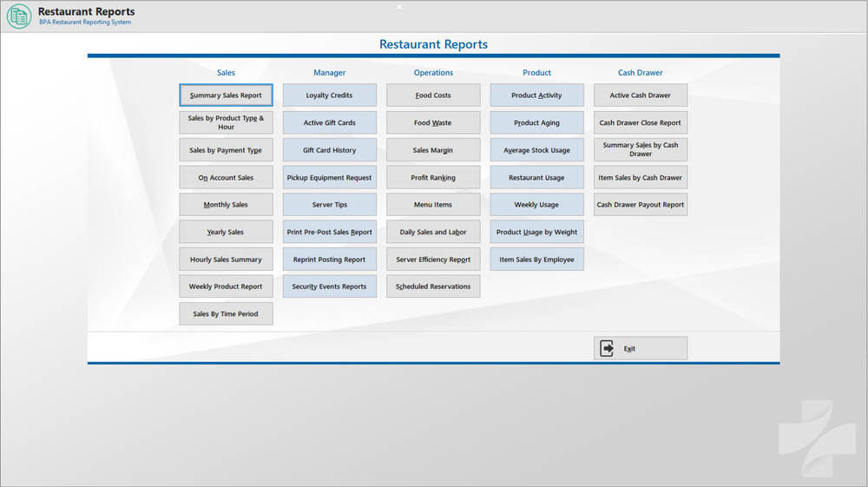Click Sales By Time Period button
868x487 pixels.
(226, 314)
